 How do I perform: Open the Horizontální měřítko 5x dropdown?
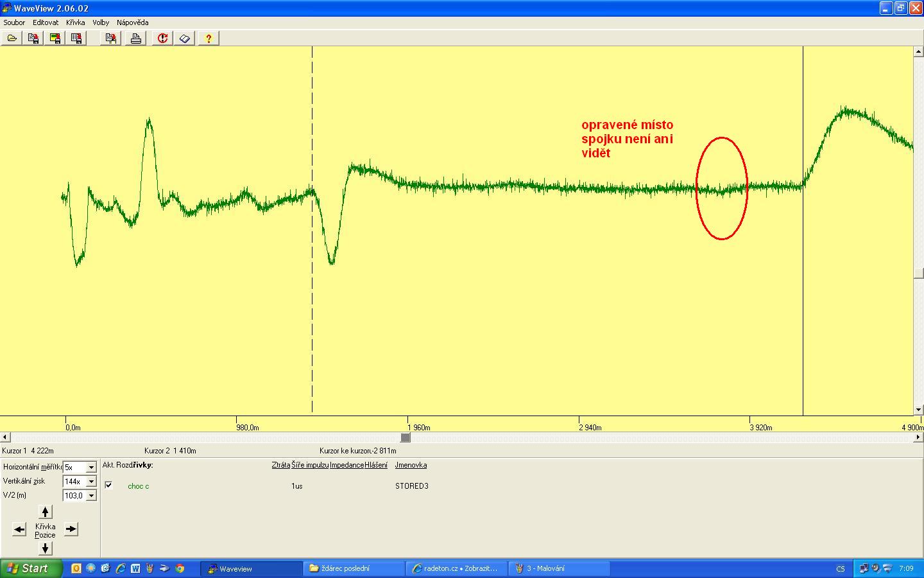[x=91, y=468]
